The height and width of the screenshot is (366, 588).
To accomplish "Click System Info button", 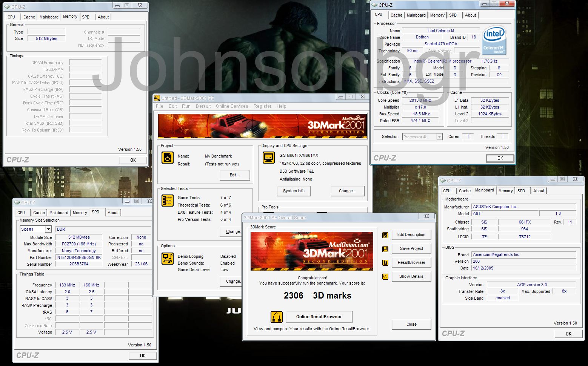I will pos(294,191).
